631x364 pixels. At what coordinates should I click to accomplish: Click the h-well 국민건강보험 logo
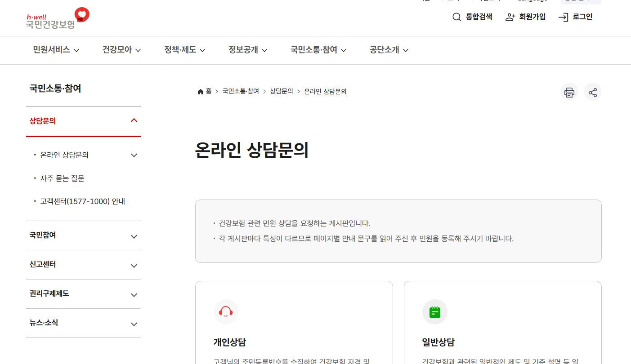[56, 18]
